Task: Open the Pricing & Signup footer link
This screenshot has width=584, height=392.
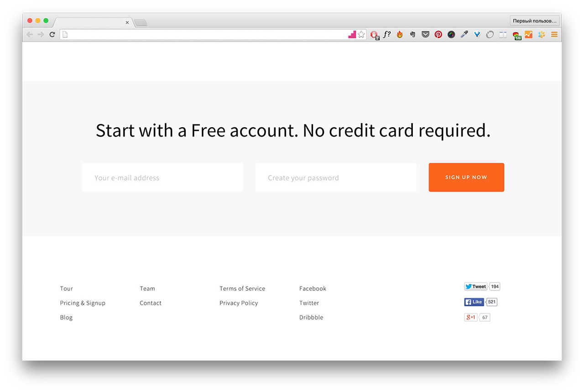Action: point(83,303)
